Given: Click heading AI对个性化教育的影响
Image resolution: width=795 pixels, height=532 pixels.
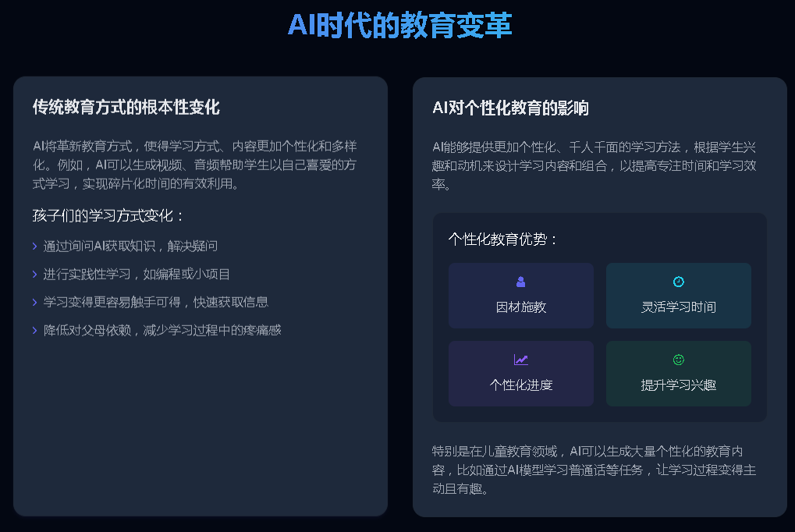Looking at the screenshot, I should pos(510,108).
